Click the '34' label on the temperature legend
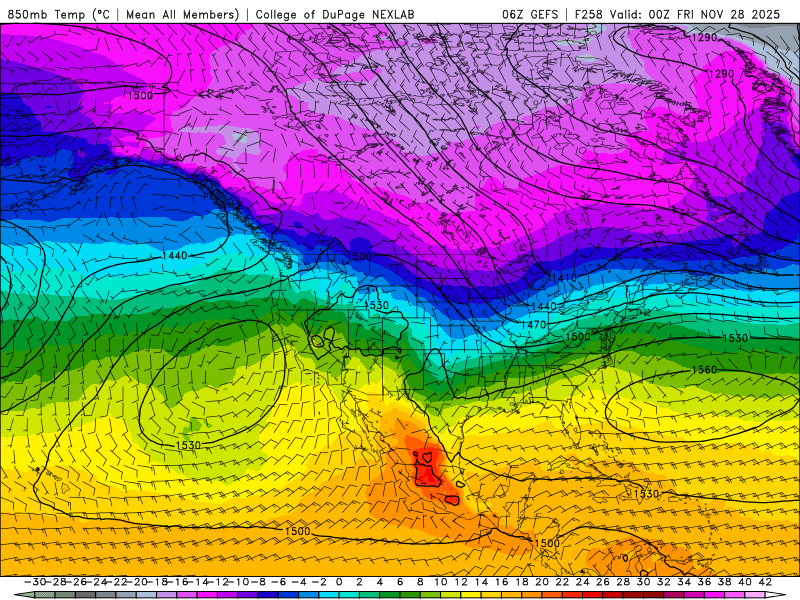The width and height of the screenshot is (800, 600). (x=684, y=582)
